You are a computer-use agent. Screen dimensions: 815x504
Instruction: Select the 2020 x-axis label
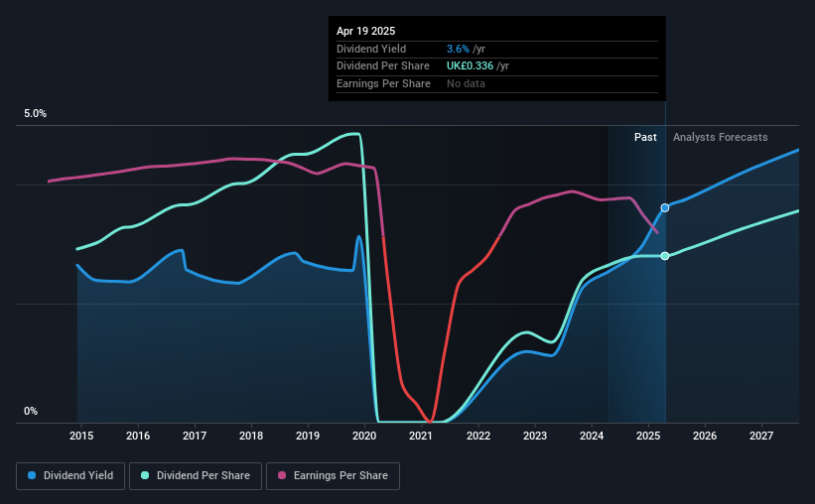click(x=364, y=436)
